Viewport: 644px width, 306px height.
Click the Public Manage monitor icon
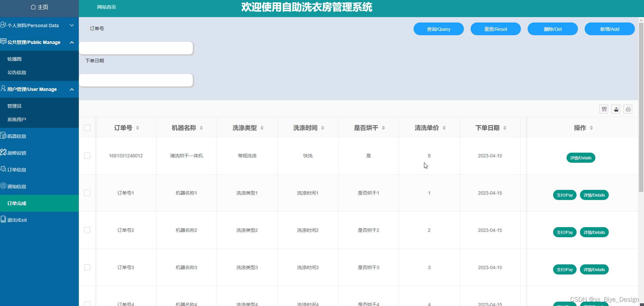3,42
